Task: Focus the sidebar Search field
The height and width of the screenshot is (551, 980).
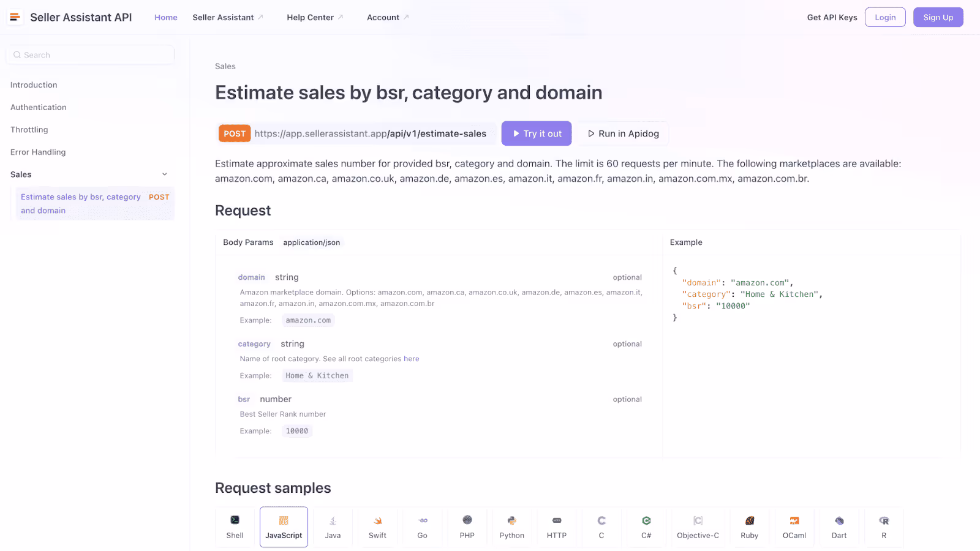Action: (x=90, y=55)
